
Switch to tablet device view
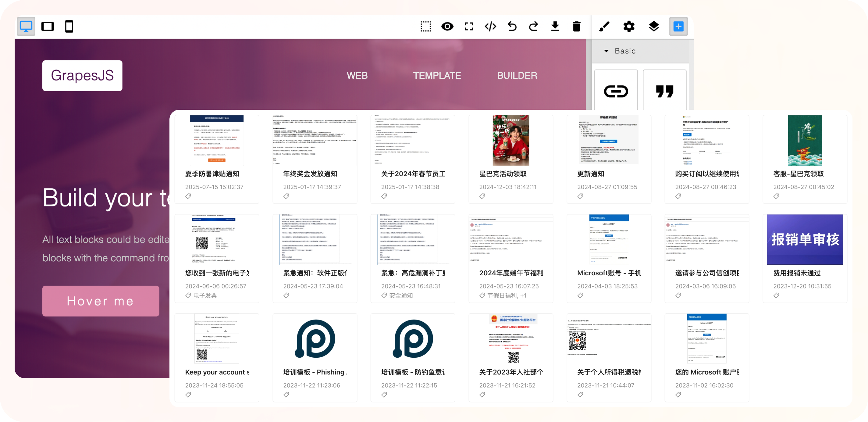pyautogui.click(x=48, y=26)
